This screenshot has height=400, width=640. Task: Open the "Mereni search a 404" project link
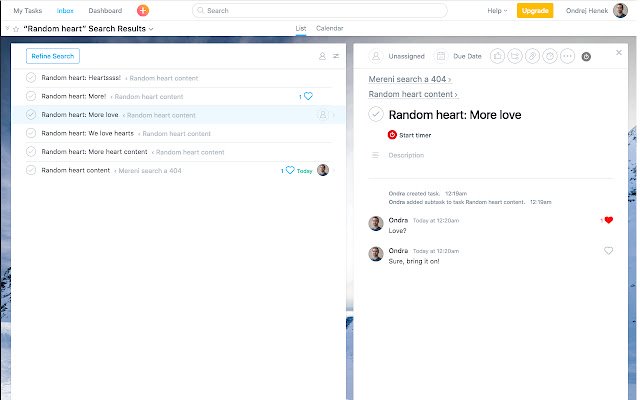410,79
